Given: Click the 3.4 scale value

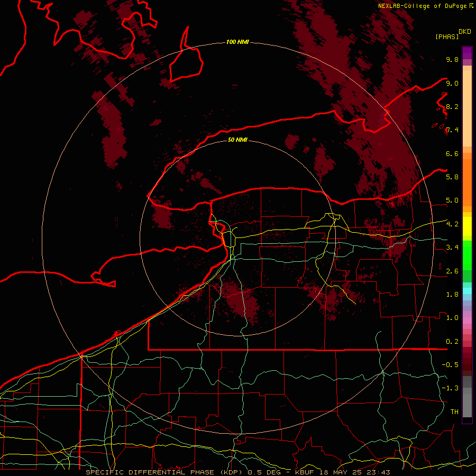Looking at the screenshot, I should [452, 248].
